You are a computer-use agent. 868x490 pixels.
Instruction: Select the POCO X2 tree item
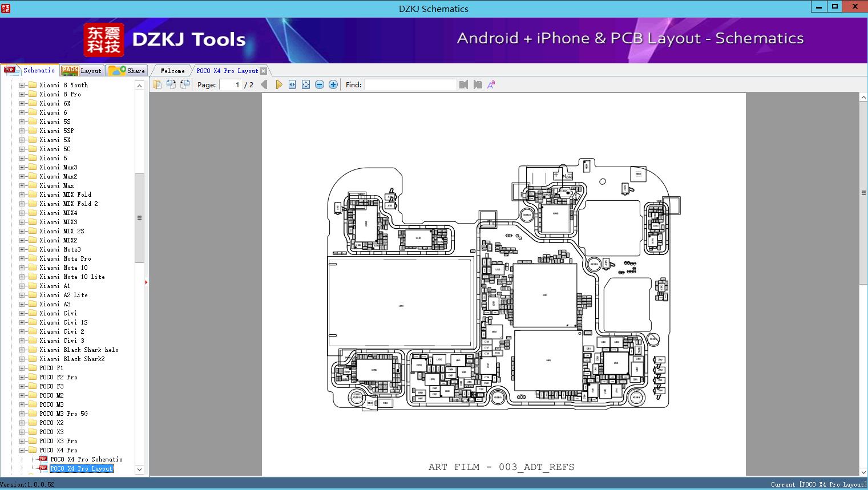pos(51,423)
